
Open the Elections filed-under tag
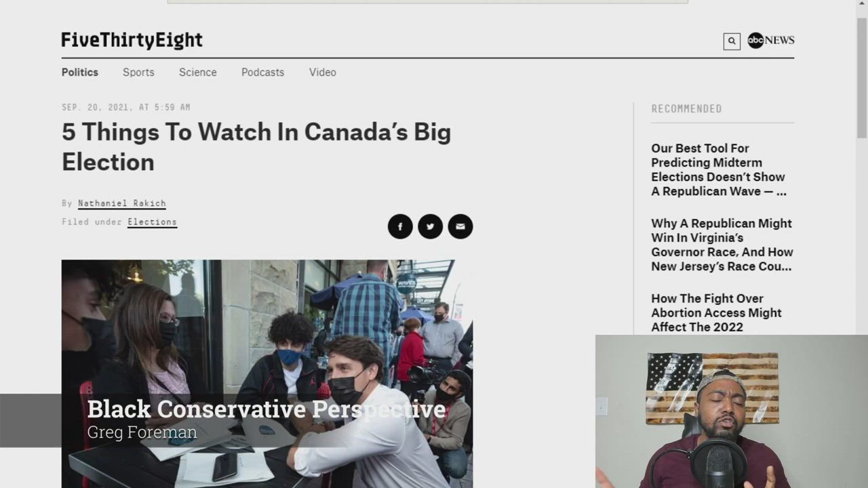(153, 222)
